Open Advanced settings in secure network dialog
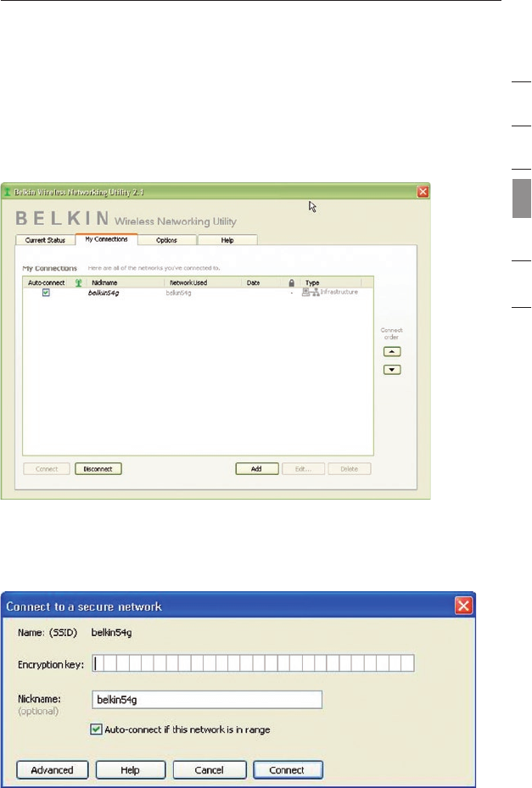The height and width of the screenshot is (788, 532). (x=53, y=770)
